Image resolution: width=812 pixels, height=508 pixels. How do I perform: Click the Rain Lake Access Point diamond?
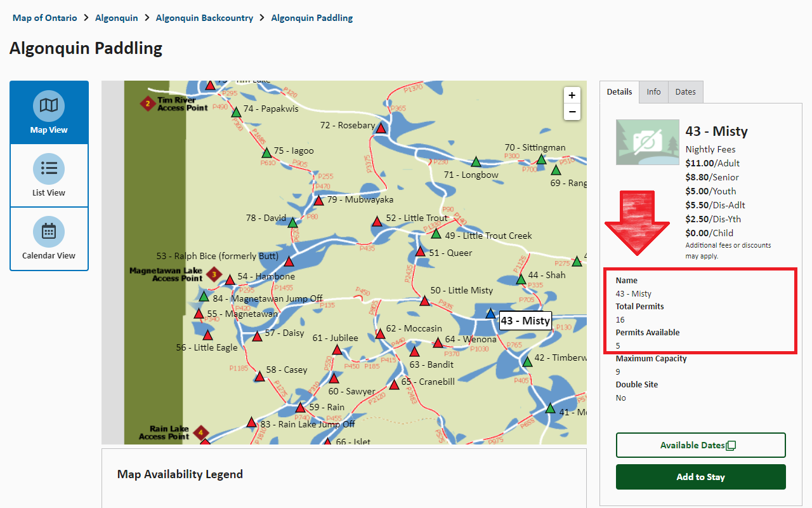[202, 433]
